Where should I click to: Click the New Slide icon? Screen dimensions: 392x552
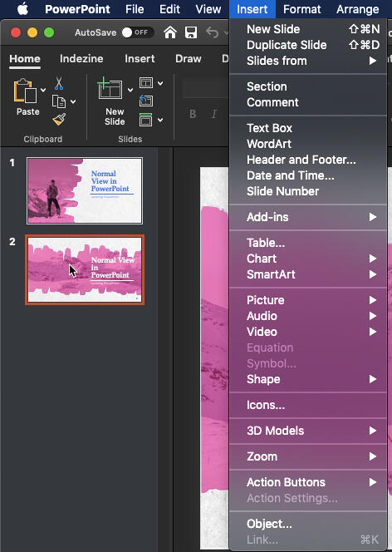pyautogui.click(x=110, y=88)
